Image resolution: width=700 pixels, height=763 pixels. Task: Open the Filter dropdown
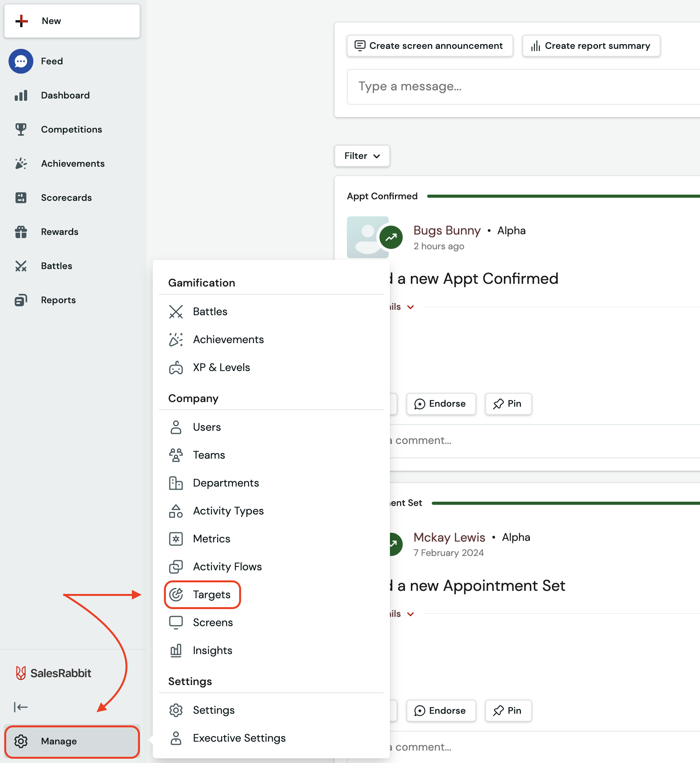pyautogui.click(x=362, y=156)
